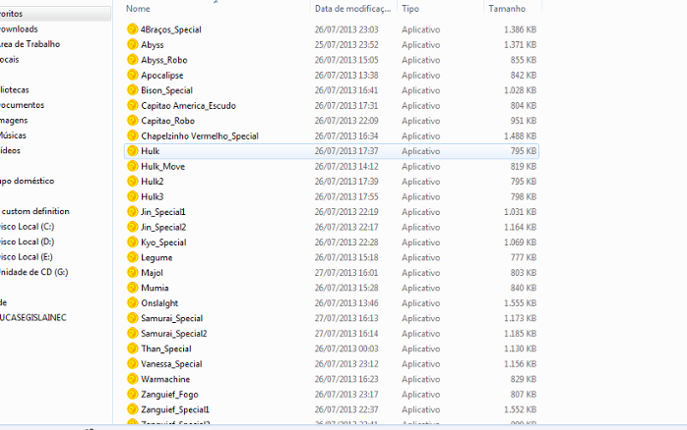Open Músicas library in sidebar
Screen dimensions: 687x430
click(13, 135)
